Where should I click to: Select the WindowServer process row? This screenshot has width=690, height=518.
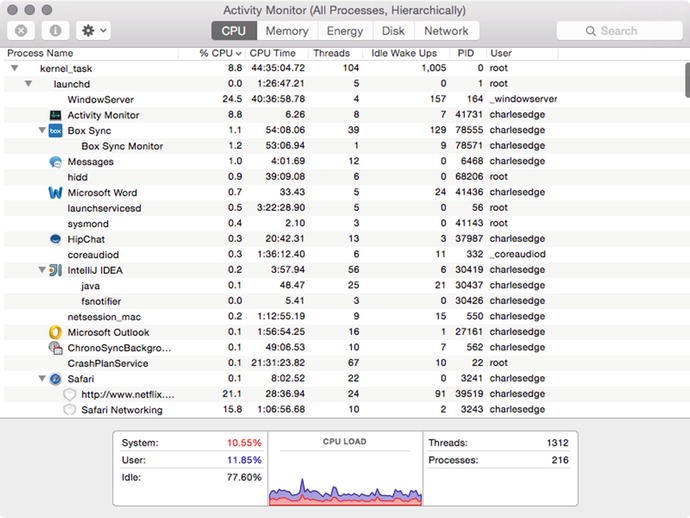[x=343, y=99]
